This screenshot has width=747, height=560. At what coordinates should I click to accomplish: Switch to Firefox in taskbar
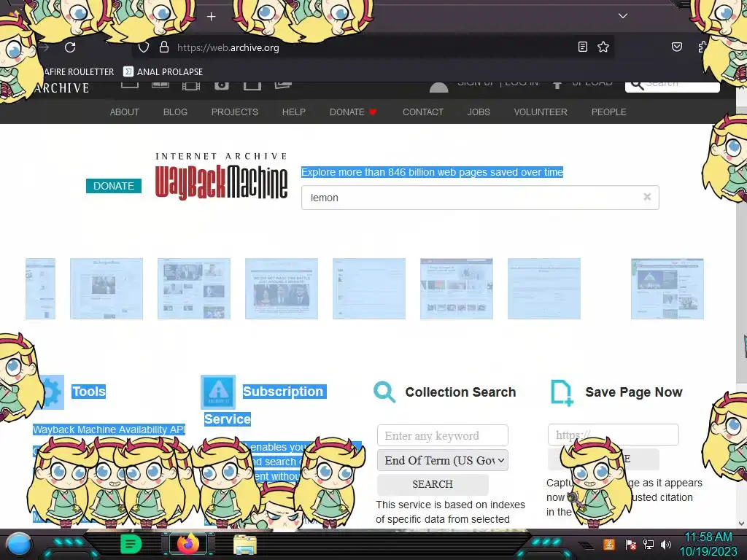pyautogui.click(x=188, y=544)
